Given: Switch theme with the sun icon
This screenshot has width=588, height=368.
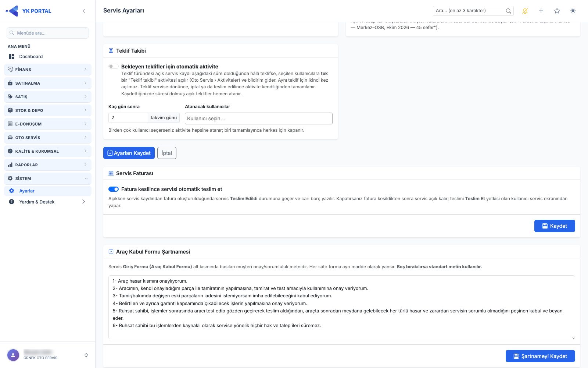Looking at the screenshot, I should coord(573,11).
